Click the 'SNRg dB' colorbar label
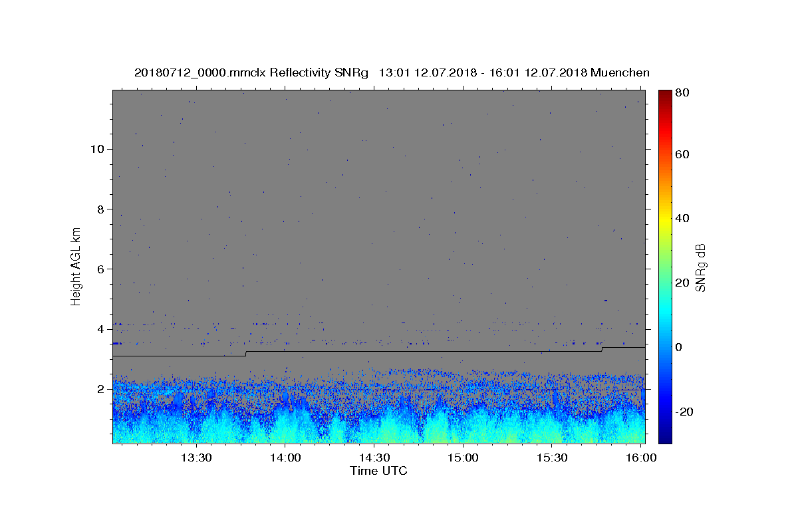The width and height of the screenshot is (798, 532). pyautogui.click(x=700, y=268)
